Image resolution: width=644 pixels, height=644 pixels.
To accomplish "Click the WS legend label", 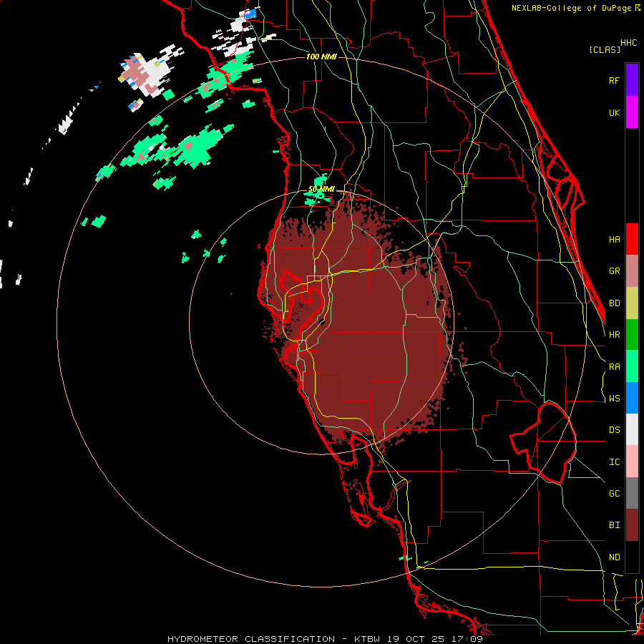I will [x=614, y=398].
